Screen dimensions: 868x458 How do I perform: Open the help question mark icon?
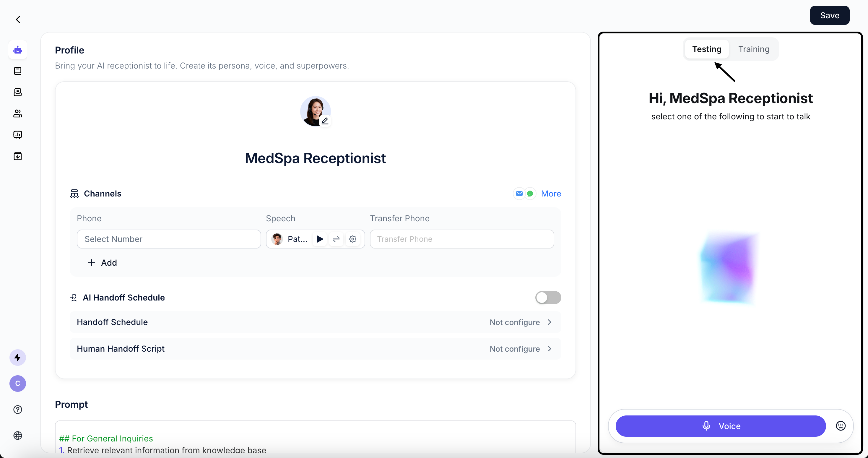click(x=17, y=410)
